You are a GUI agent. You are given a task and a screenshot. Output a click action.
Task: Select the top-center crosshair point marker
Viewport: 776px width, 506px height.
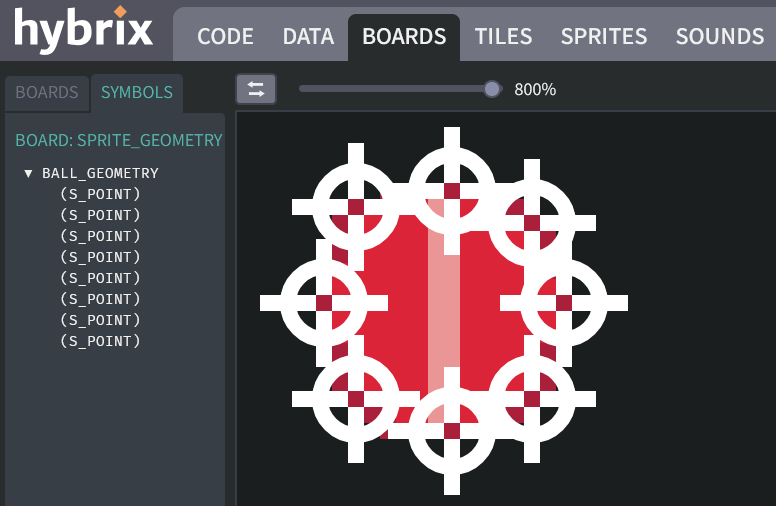coord(452,191)
